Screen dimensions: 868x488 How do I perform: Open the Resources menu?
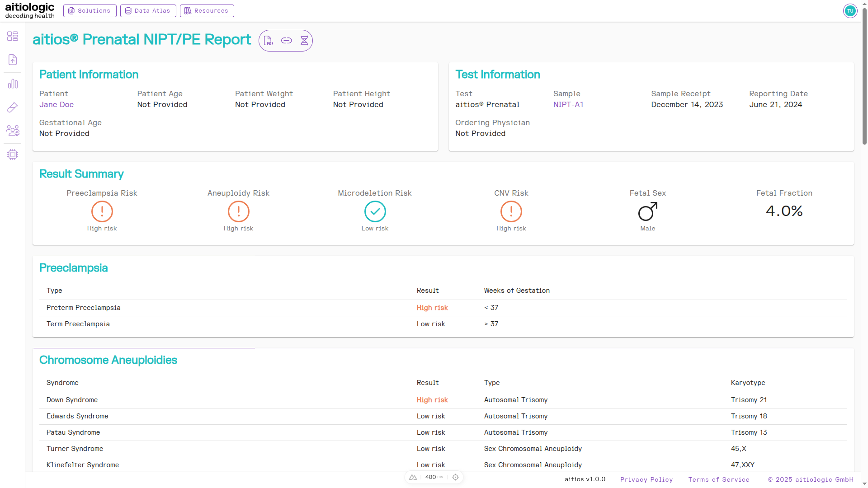207,11
